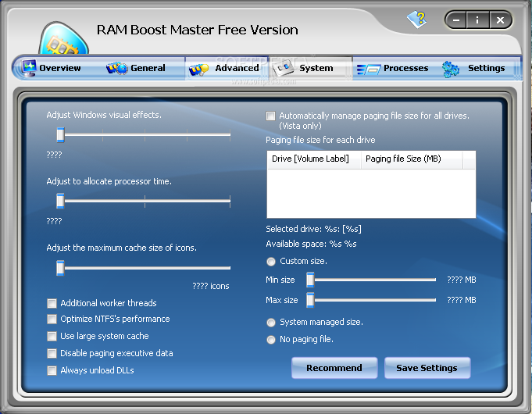Click the Recommend button
Image resolution: width=532 pixels, height=414 pixels.
(x=334, y=368)
